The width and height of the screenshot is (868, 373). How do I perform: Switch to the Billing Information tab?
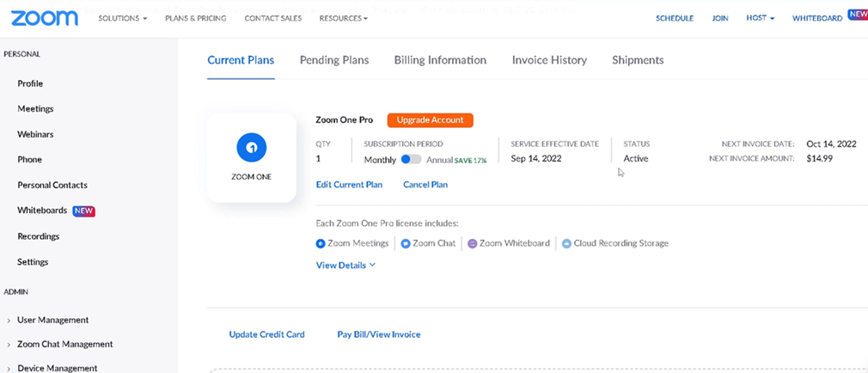(x=440, y=60)
